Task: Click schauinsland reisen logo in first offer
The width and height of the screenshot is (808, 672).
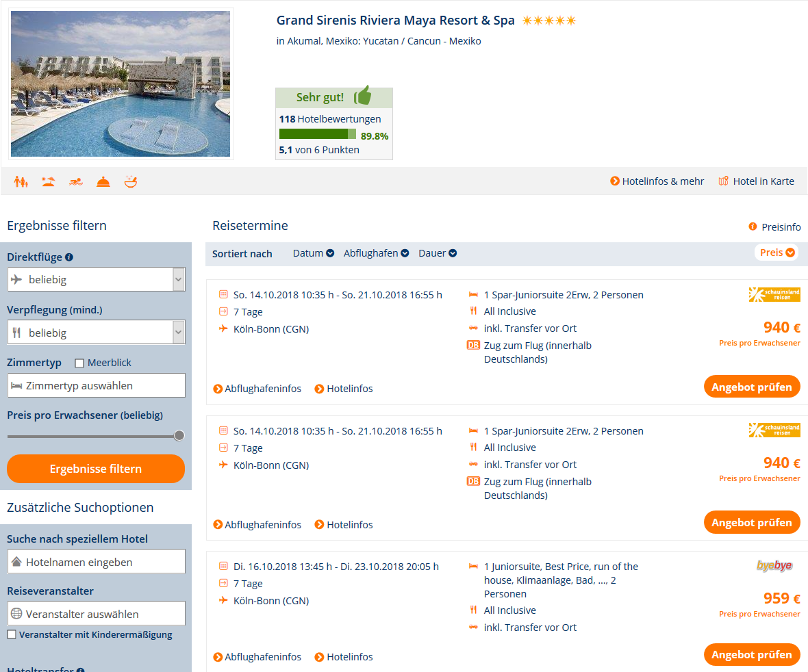Action: [x=774, y=294]
